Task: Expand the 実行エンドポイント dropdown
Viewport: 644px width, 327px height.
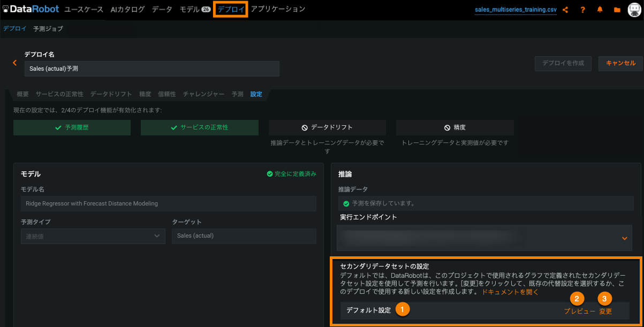Action: pyautogui.click(x=624, y=238)
